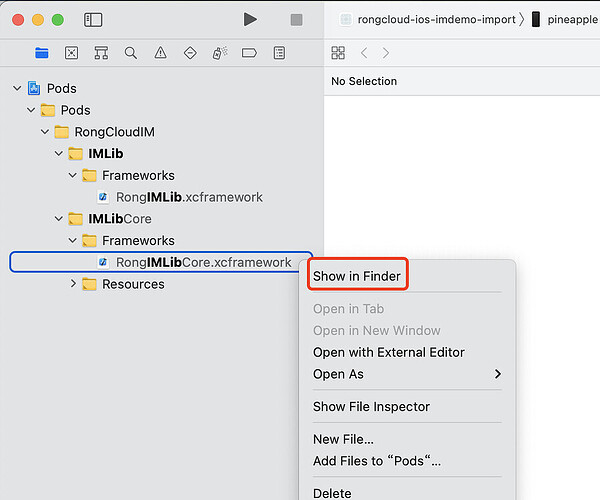Toggle the navigator sidebar panel button
Viewport: 600px width, 500px height.
pyautogui.click(x=93, y=20)
